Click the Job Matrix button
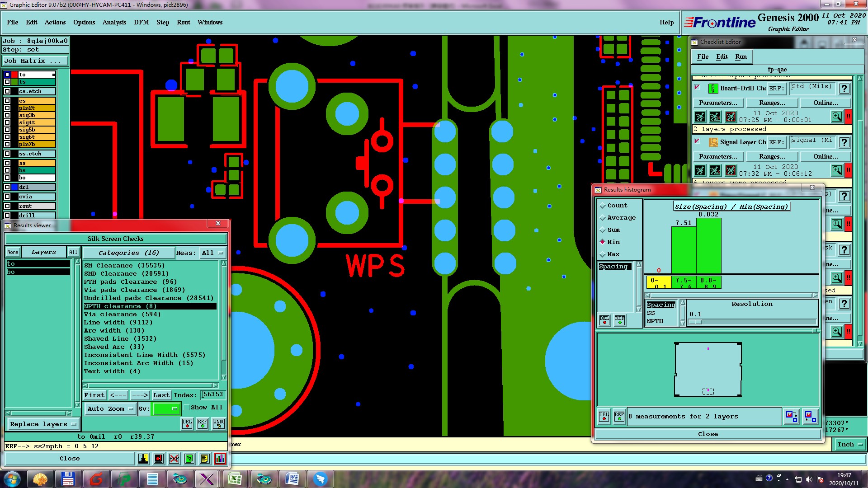The width and height of the screenshot is (868, 488). (35, 61)
